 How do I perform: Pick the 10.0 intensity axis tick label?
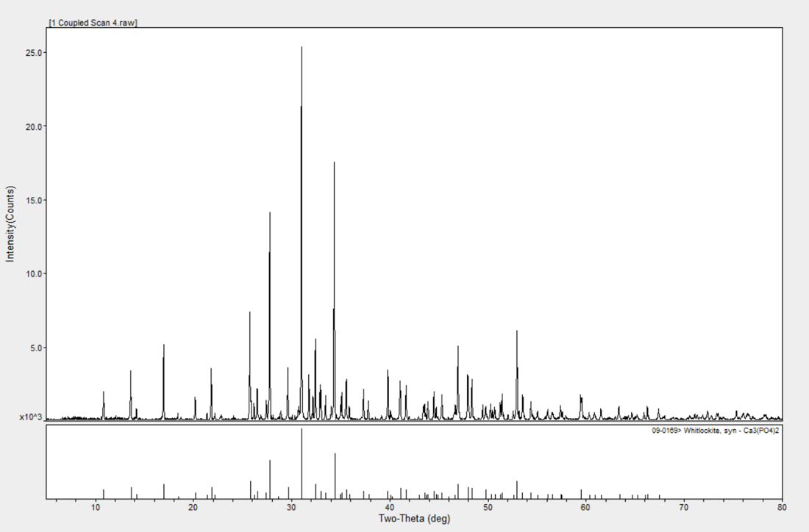click(x=33, y=273)
